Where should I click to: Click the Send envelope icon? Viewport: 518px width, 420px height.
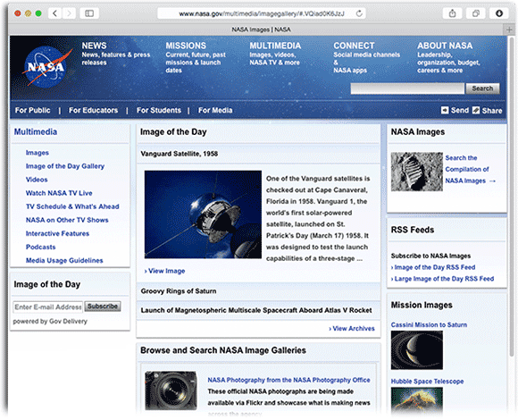click(445, 110)
